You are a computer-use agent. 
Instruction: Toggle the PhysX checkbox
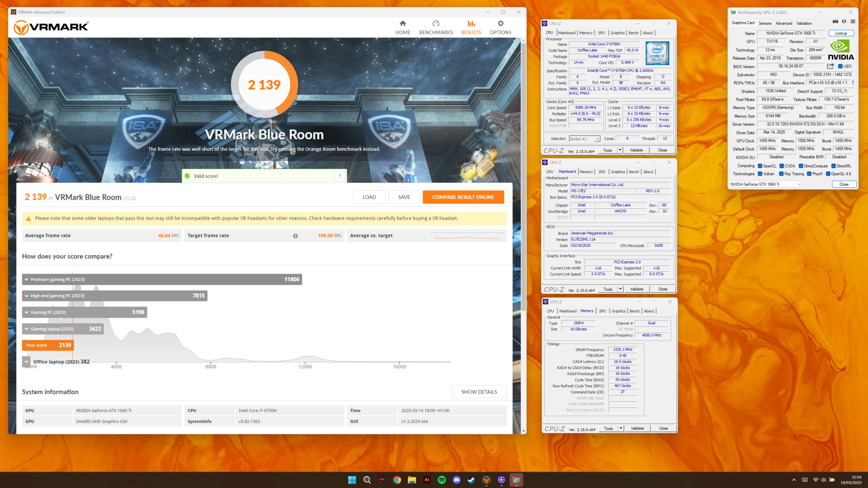pyautogui.click(x=809, y=174)
